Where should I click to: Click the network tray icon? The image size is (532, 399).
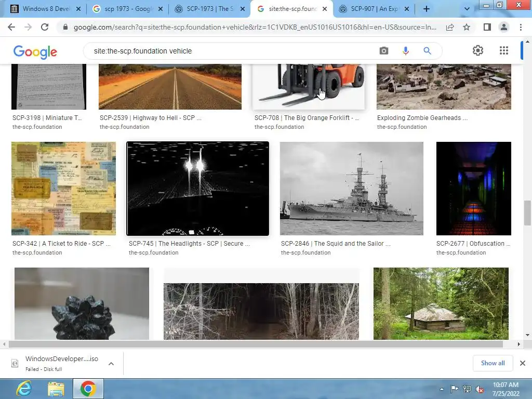[x=467, y=389]
